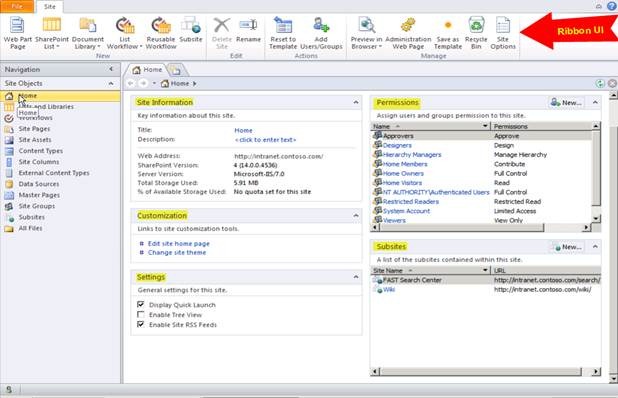This screenshot has height=398, width=618.
Task: Open the Wiki subsite
Action: (x=389, y=290)
